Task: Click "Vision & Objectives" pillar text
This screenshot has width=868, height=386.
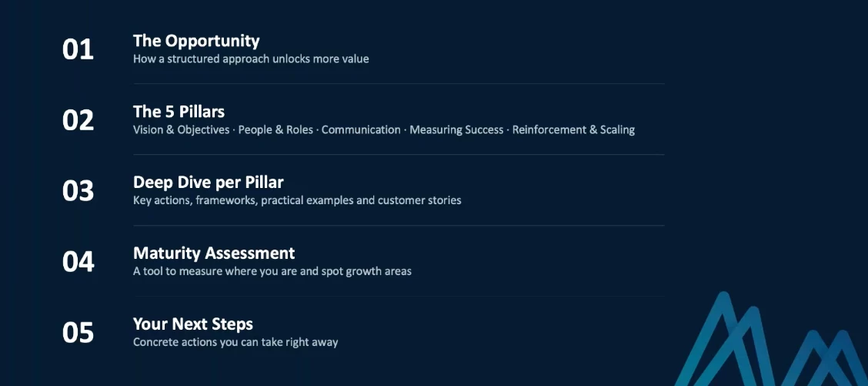Action: point(181,130)
